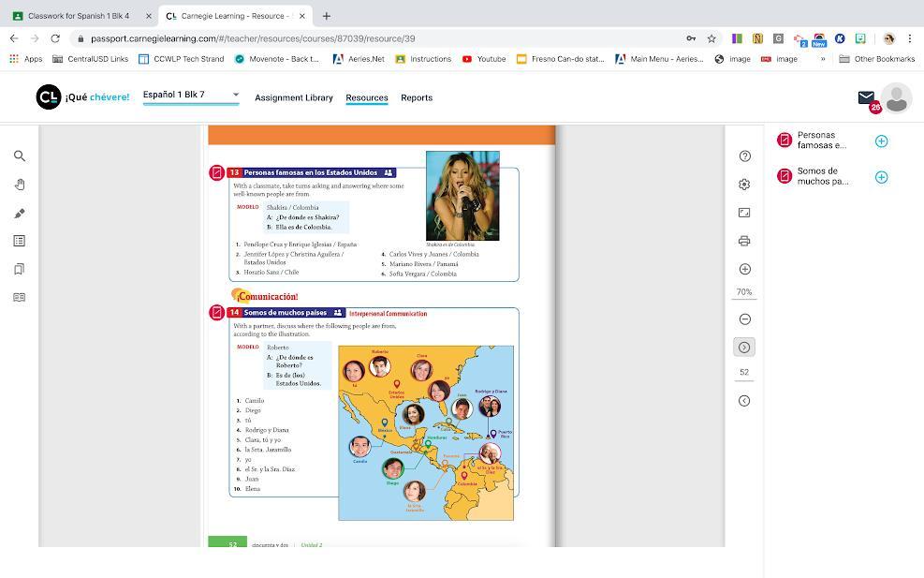Open the bookmarks icon in left sidebar
Screen dimensions: 924x578
(x=19, y=269)
